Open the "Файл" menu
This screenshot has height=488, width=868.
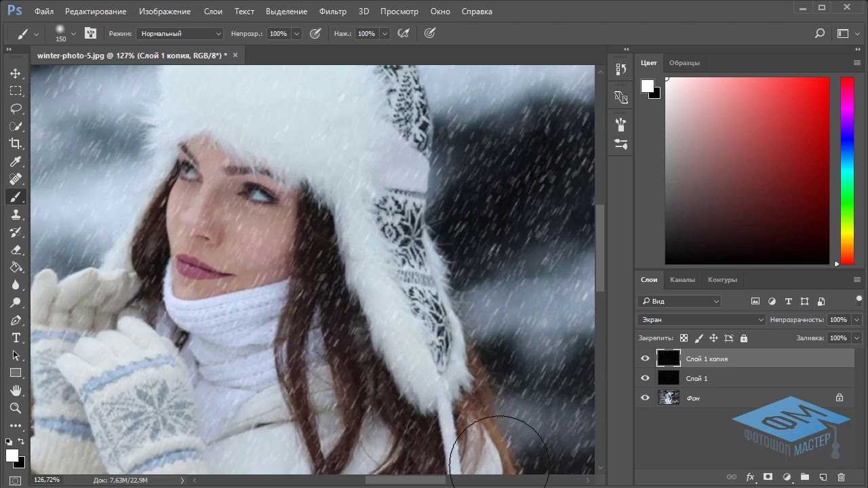coord(44,12)
